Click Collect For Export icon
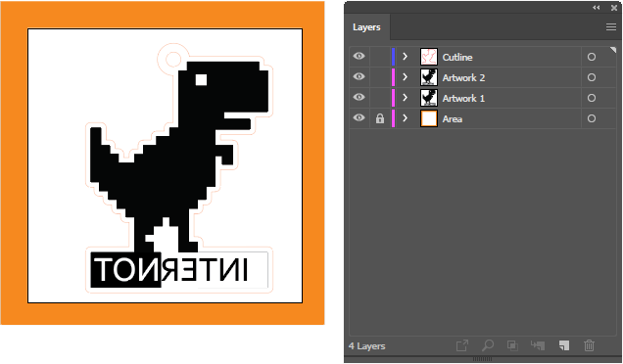 (462, 345)
